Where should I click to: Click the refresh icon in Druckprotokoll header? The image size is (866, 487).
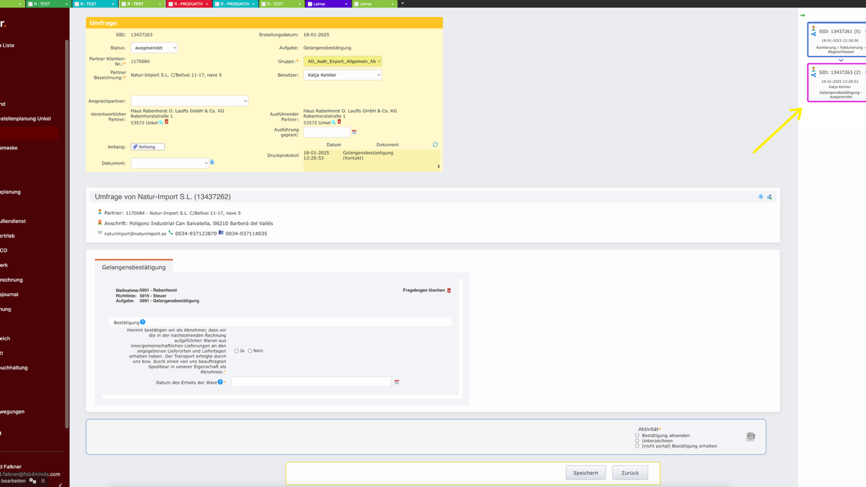[435, 145]
